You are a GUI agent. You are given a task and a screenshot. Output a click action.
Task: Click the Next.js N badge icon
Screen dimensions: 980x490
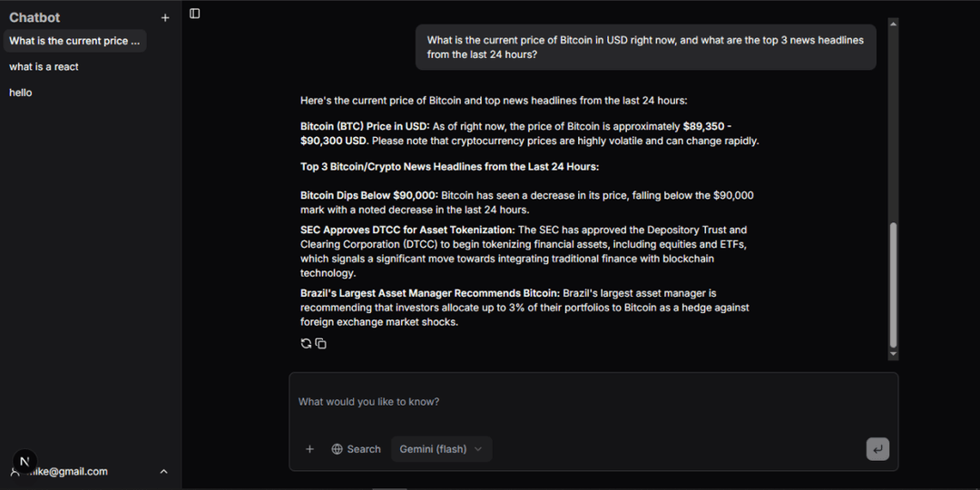(24, 461)
